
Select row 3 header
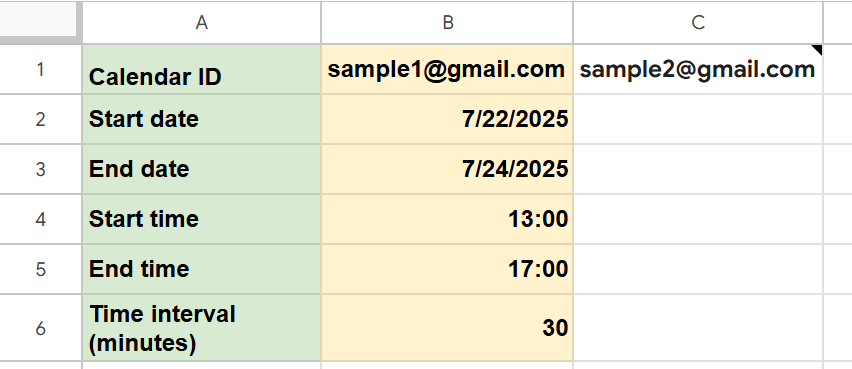coord(41,169)
